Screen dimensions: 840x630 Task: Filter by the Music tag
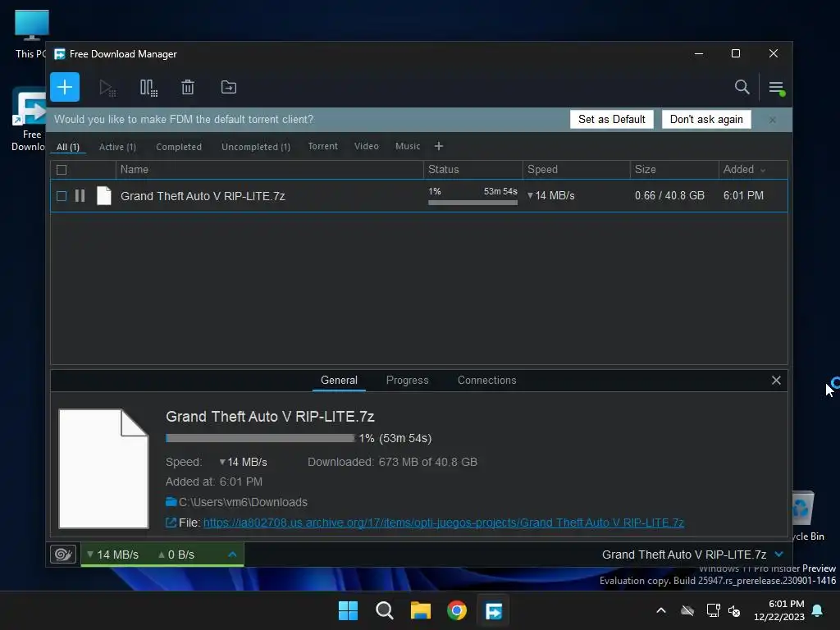[x=408, y=146]
